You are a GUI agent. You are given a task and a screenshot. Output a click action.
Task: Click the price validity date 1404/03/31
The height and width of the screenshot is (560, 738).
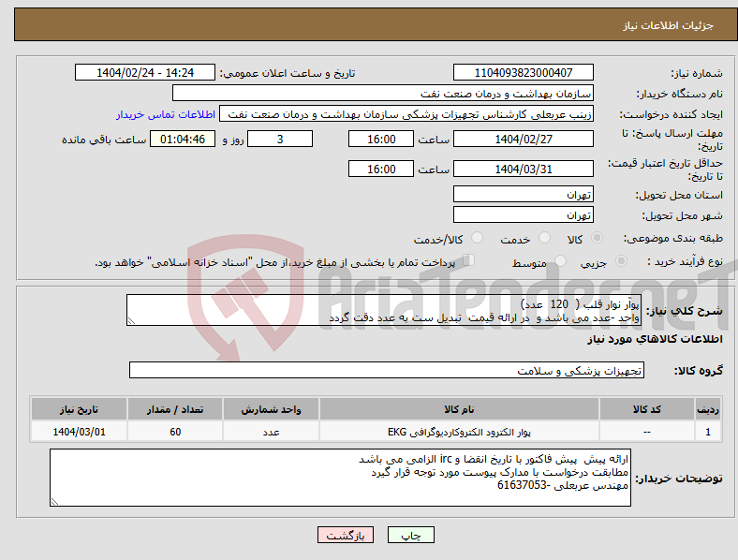point(523,169)
